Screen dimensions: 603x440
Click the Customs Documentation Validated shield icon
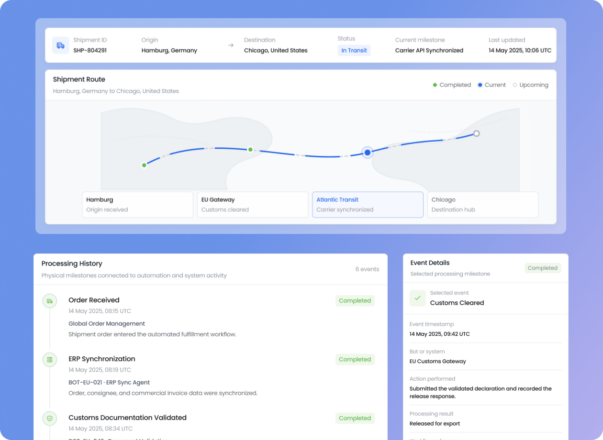click(50, 418)
